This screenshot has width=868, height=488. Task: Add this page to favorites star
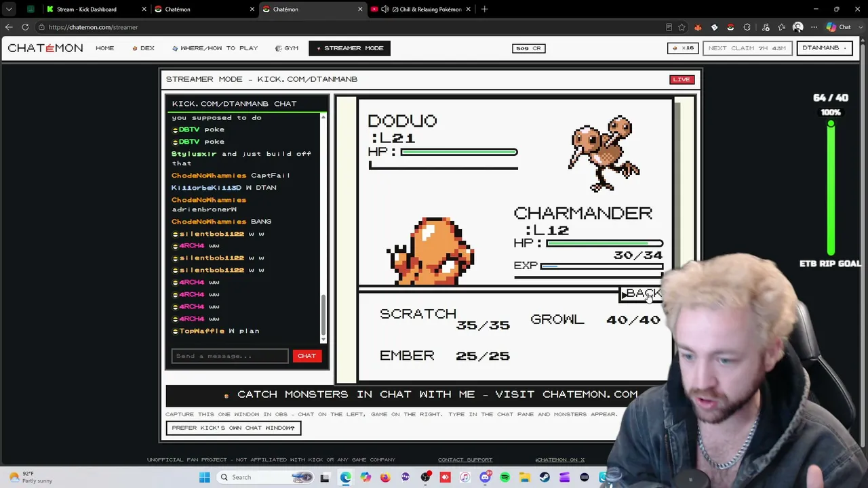click(x=682, y=27)
